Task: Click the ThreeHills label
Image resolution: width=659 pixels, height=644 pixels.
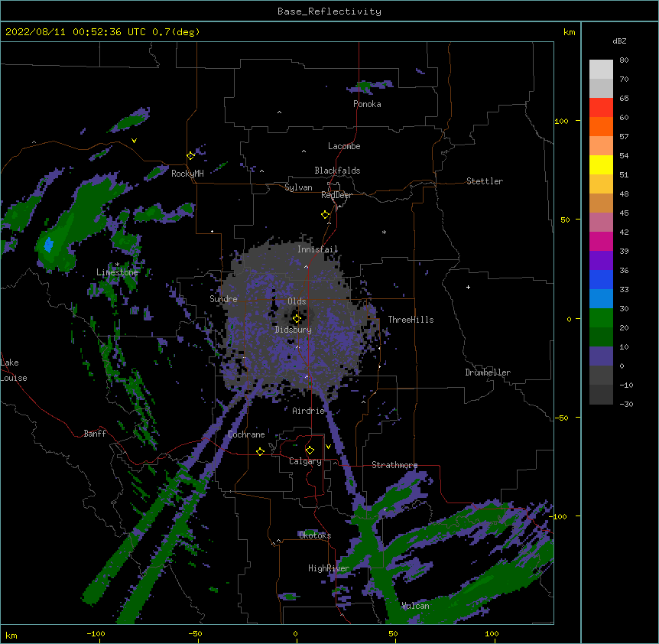Action: 411,320
